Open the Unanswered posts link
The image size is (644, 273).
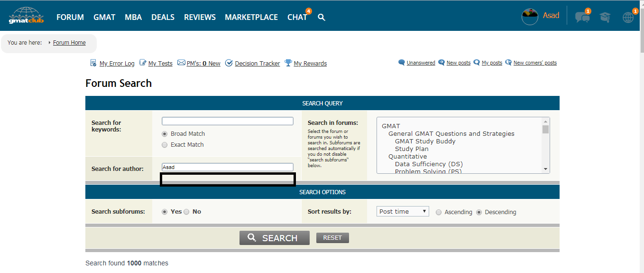421,63
